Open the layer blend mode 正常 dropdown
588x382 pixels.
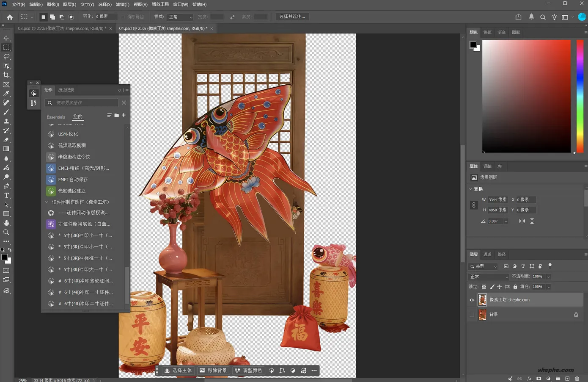tap(489, 277)
